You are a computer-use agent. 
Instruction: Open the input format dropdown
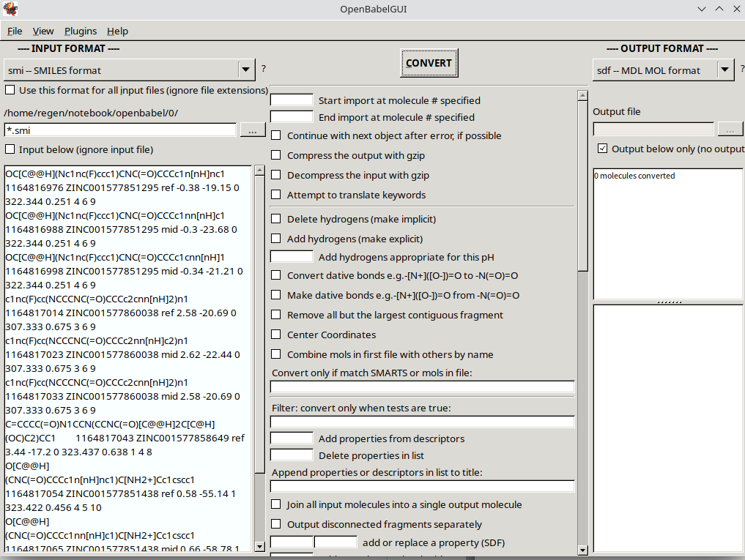[x=246, y=68]
